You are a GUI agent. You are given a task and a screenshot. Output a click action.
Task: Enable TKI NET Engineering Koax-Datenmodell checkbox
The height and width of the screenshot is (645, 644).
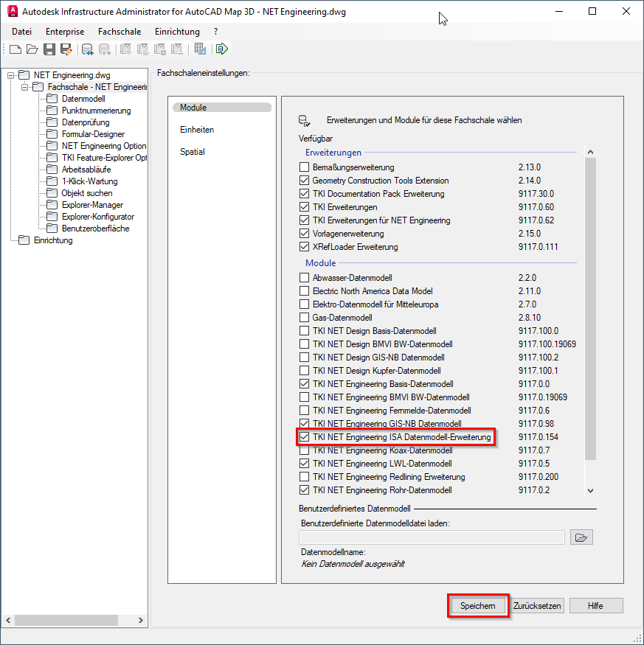[x=304, y=450]
